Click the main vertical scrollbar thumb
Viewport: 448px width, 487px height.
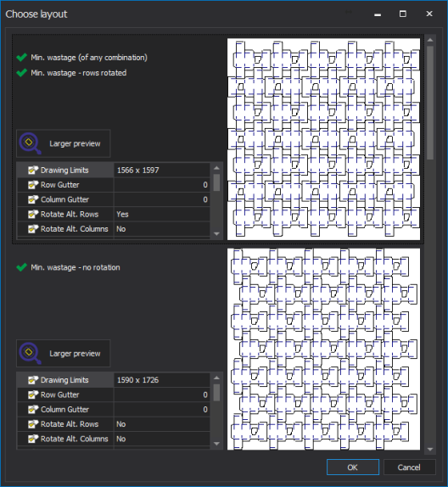pos(430,103)
